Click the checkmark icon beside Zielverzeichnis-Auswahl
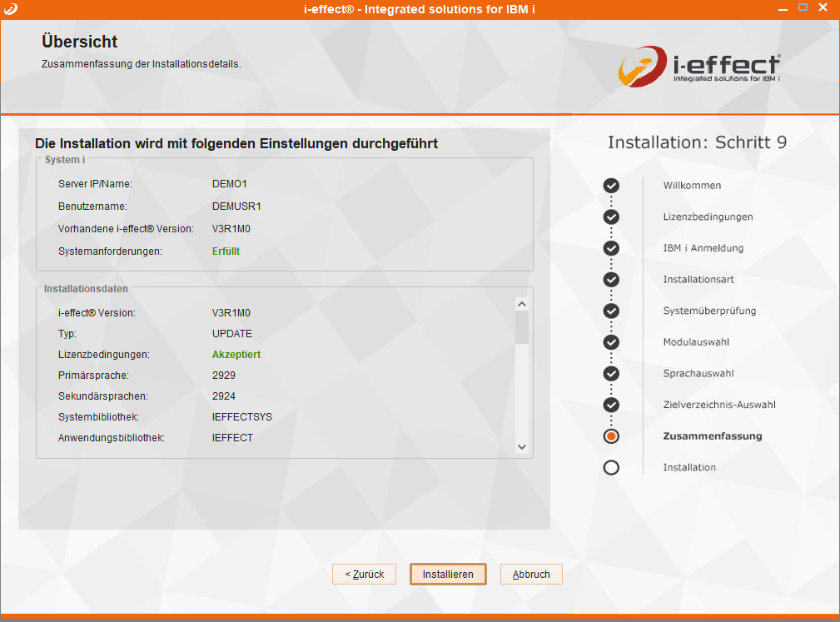Image resolution: width=840 pixels, height=622 pixels. [611, 405]
